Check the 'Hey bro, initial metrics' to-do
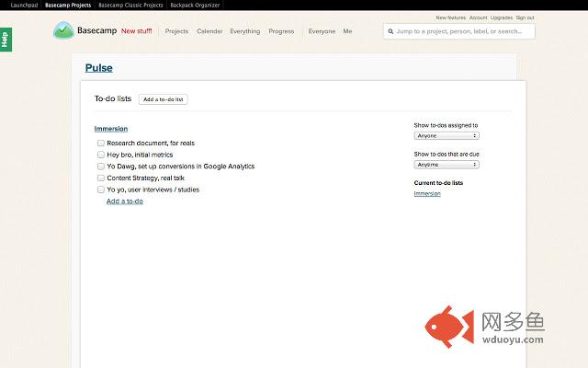 [100, 155]
